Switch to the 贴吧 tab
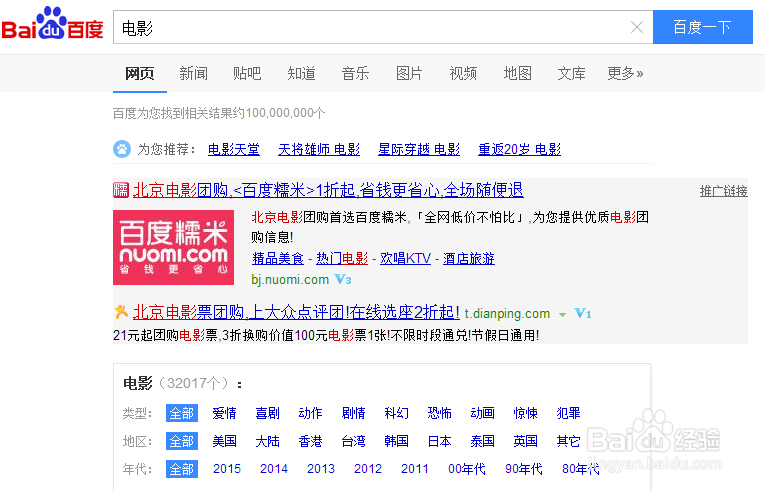This screenshot has height=491, width=765. coord(247,73)
